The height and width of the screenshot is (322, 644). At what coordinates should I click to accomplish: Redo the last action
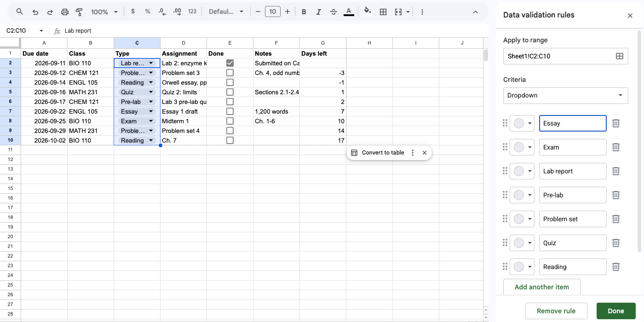pyautogui.click(x=50, y=11)
